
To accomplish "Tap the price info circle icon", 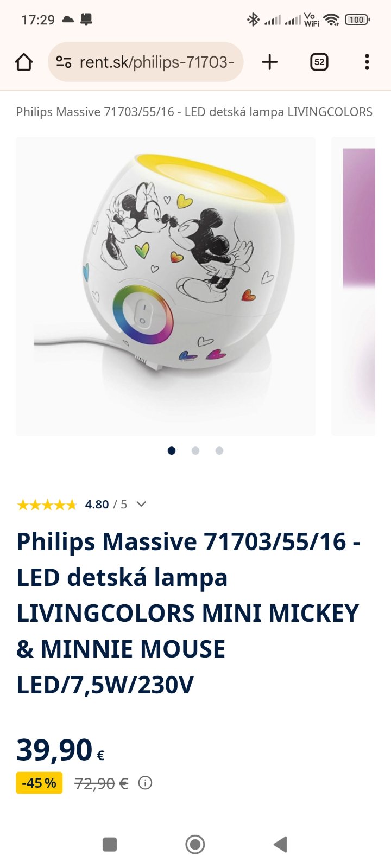I will [145, 783].
